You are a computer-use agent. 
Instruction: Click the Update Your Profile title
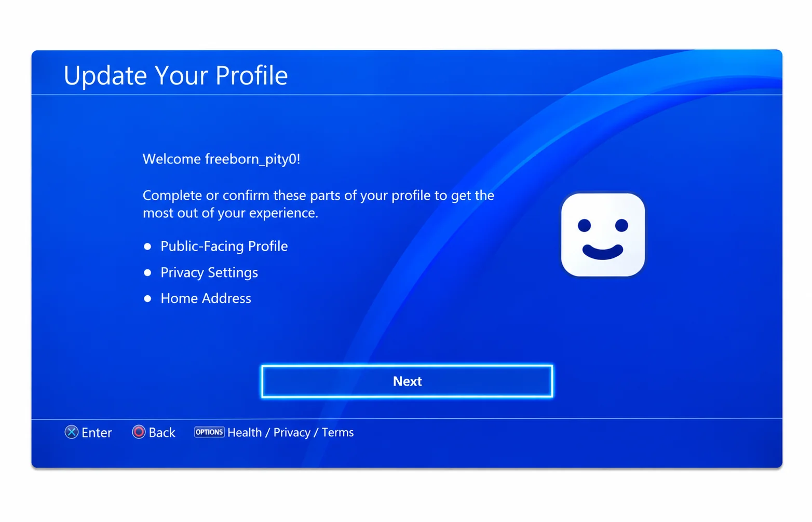pos(175,76)
